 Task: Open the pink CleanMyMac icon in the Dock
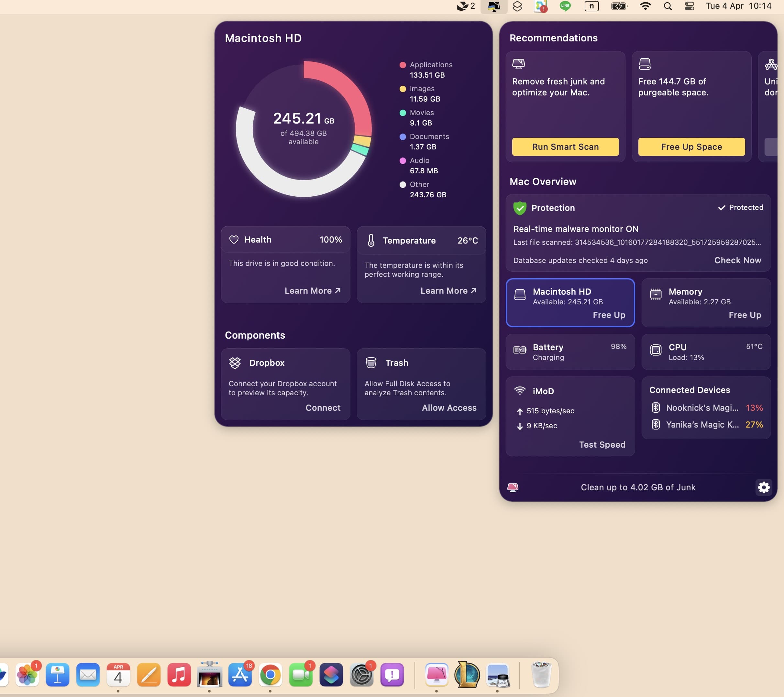pos(436,675)
